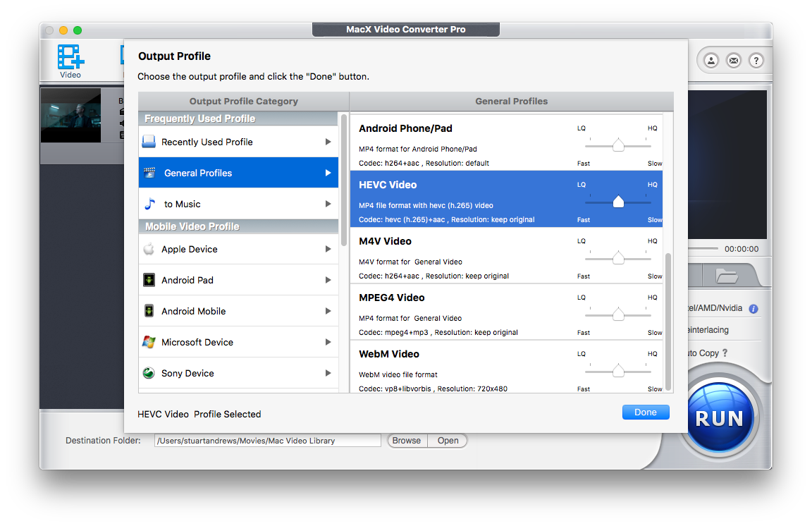Viewport: 812px width, 526px height.
Task: Adjust WebM Video quality slider
Action: (617, 371)
